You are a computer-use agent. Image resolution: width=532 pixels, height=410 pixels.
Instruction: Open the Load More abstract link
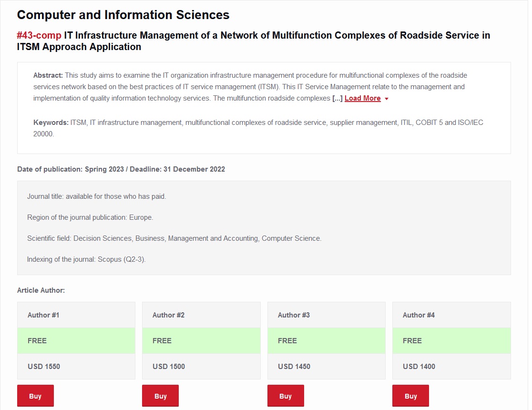[x=362, y=98]
